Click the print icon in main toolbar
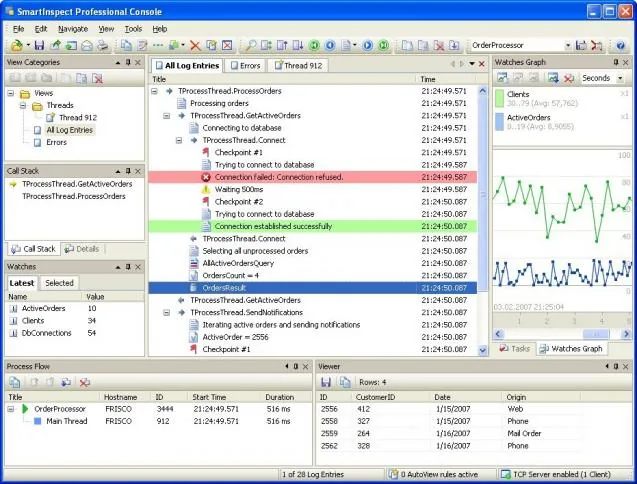The width and height of the screenshot is (637, 484). pyautogui.click(x=103, y=45)
